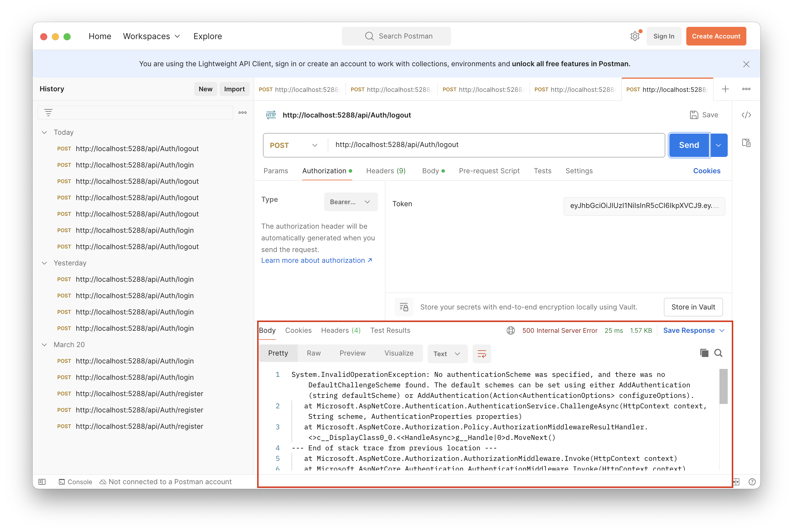Open new tab with plus icon
Viewport: 793px width, 532px height.
coord(725,89)
